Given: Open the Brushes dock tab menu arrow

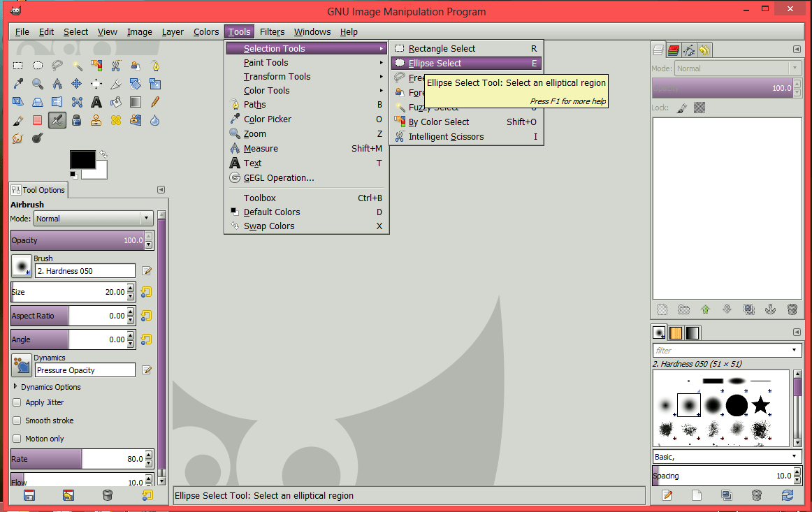Looking at the screenshot, I should click(797, 332).
